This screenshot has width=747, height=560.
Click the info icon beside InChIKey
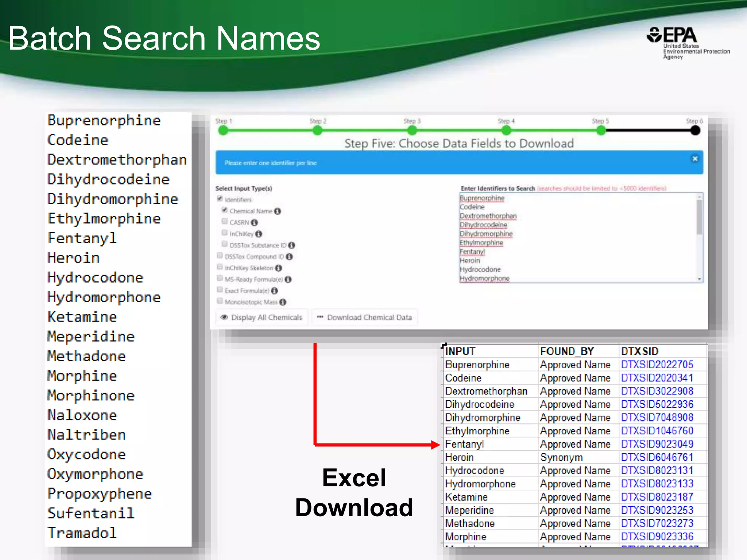pos(259,234)
